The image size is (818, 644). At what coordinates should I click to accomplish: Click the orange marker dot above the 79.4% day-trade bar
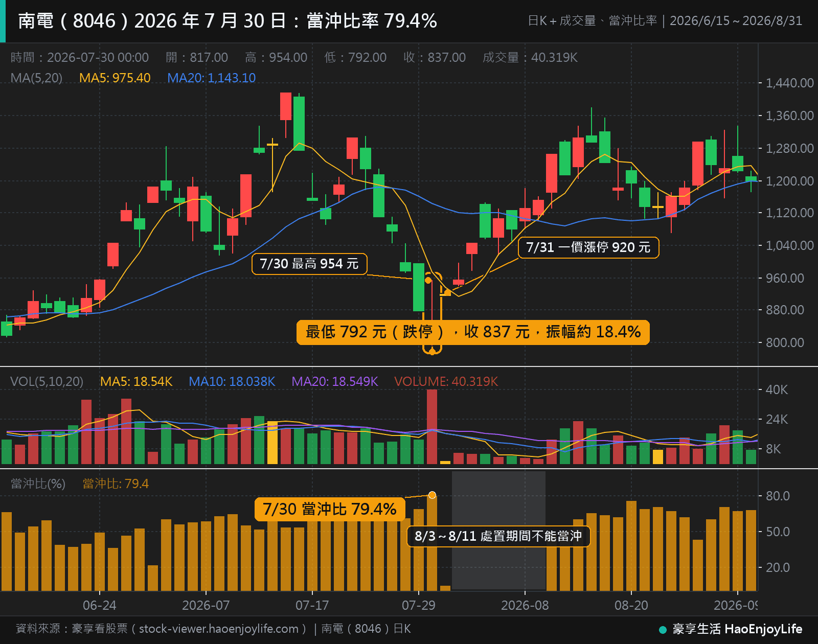[x=432, y=495]
